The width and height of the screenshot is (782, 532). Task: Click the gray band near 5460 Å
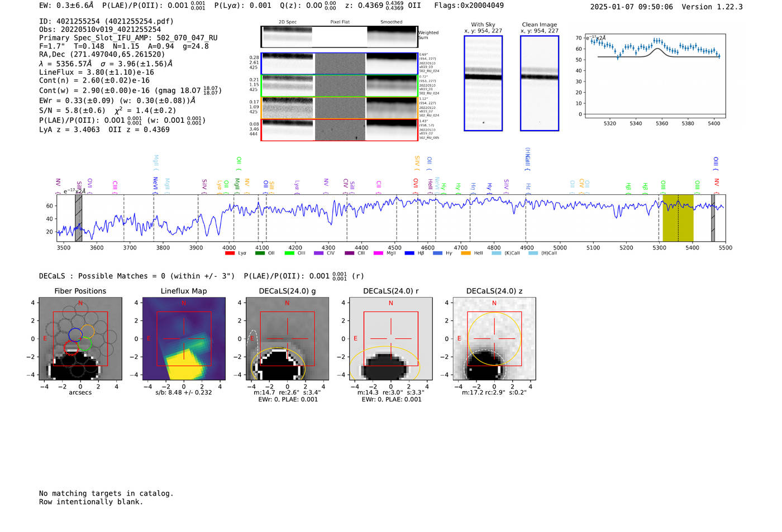(713, 218)
